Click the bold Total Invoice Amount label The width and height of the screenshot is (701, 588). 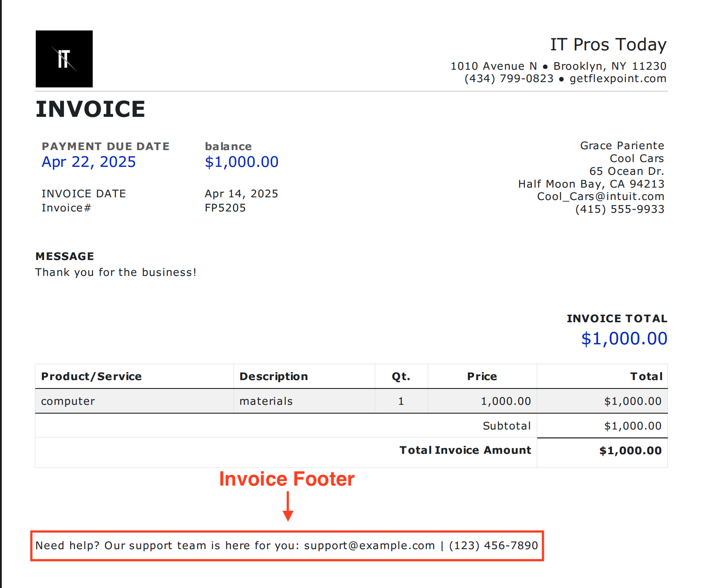(x=465, y=450)
